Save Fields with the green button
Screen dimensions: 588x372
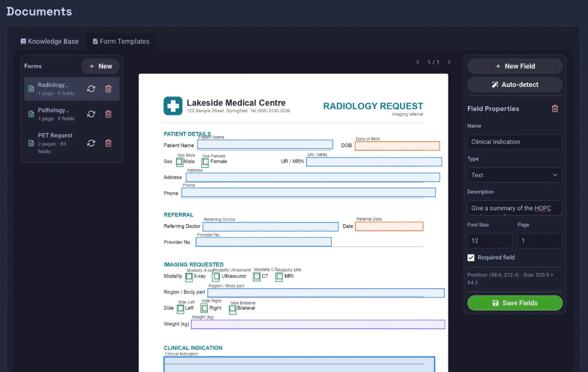pos(515,303)
